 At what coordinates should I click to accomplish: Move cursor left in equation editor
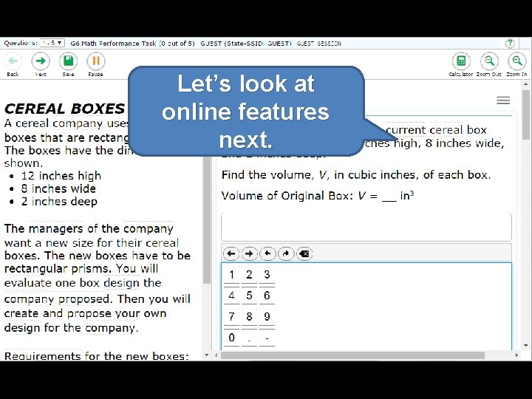(x=231, y=253)
